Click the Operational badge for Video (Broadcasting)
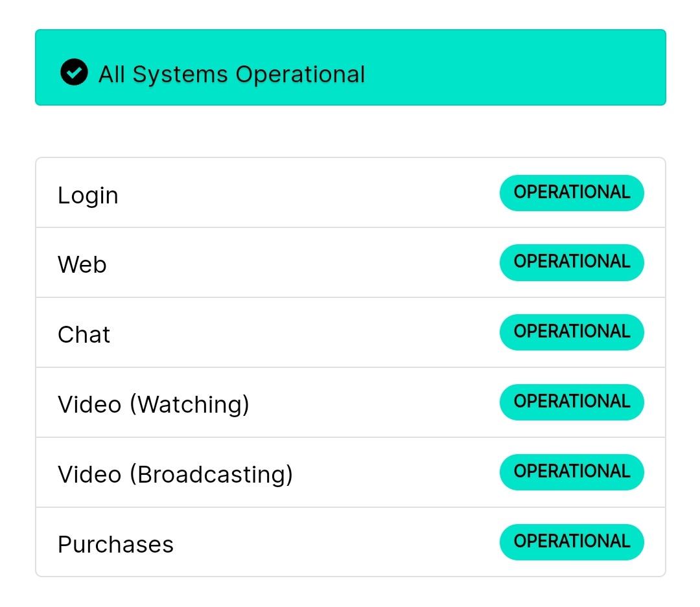Screen dimensions: 700x607 572,472
